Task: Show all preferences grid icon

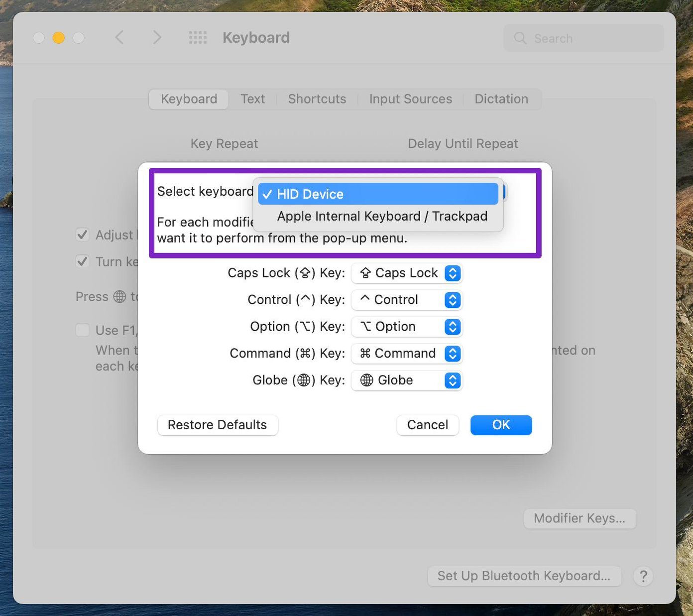Action: point(198,37)
